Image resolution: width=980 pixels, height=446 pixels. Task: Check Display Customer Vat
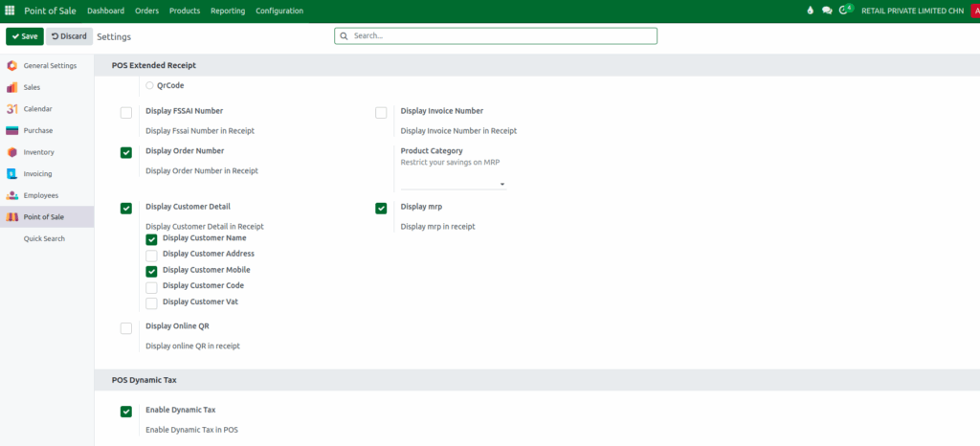151,303
